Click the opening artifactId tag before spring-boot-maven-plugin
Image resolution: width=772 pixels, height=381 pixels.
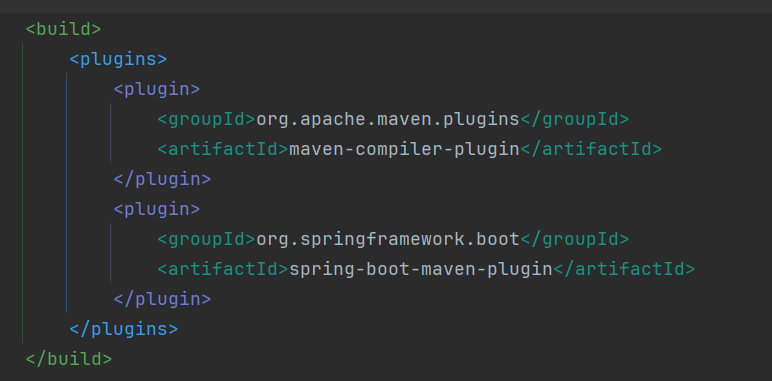pos(223,269)
